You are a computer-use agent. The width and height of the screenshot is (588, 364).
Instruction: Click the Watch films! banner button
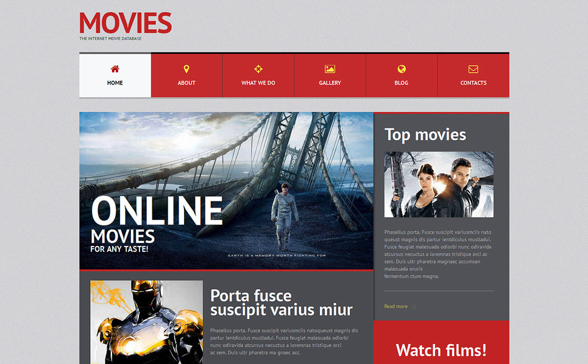click(x=441, y=350)
